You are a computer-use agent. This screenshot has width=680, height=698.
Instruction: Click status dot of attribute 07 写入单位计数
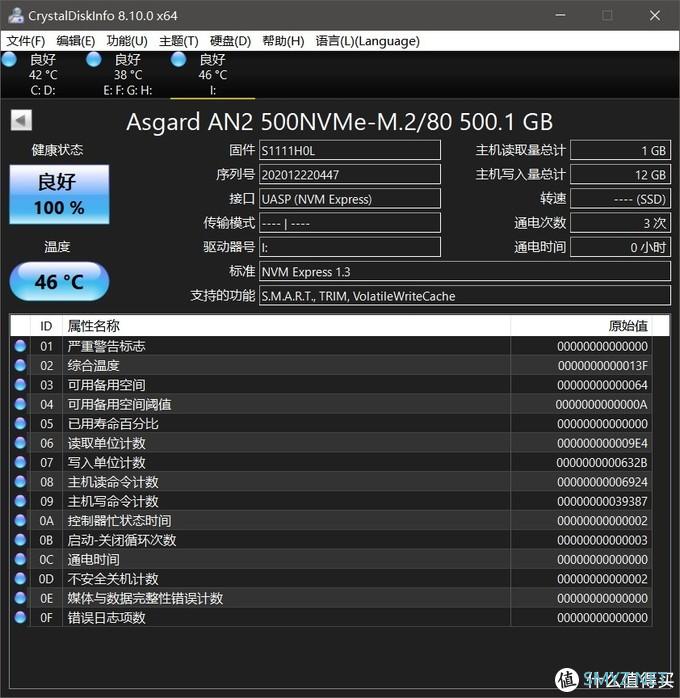pos(20,462)
